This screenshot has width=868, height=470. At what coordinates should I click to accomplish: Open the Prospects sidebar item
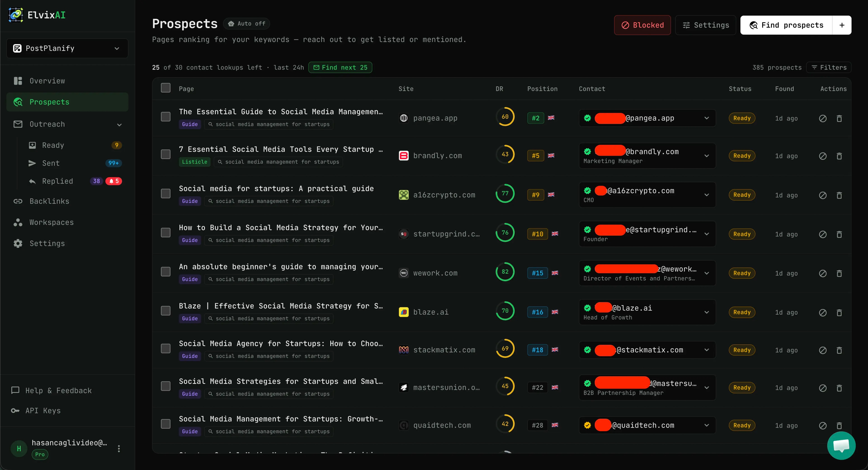click(67, 102)
